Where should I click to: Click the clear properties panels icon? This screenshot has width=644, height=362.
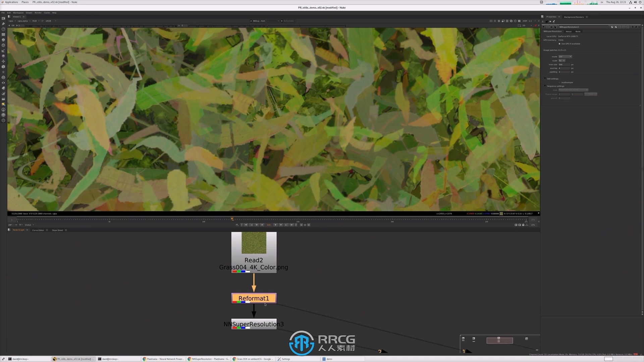[x=550, y=21]
